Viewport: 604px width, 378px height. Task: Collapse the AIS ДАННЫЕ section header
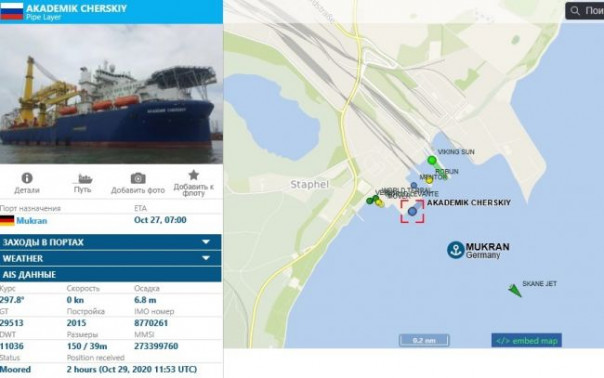pyautogui.click(x=111, y=274)
